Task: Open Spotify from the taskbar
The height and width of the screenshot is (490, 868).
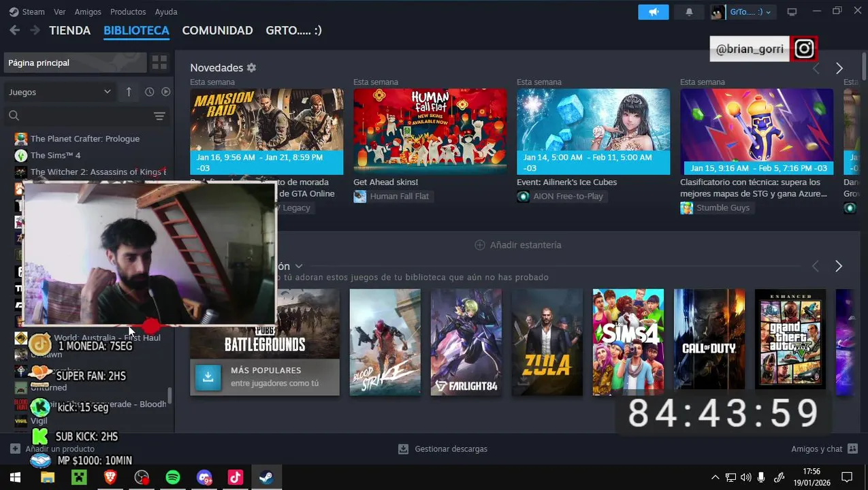Action: coord(173,478)
